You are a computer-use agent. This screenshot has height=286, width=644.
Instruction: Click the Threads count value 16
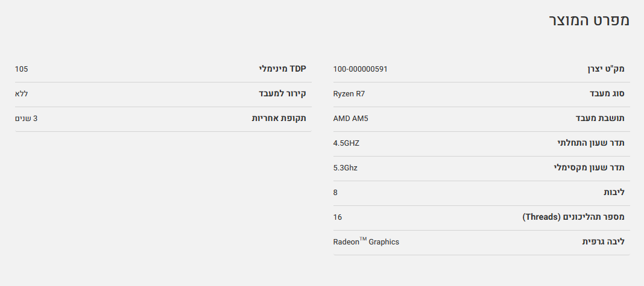pyautogui.click(x=338, y=217)
